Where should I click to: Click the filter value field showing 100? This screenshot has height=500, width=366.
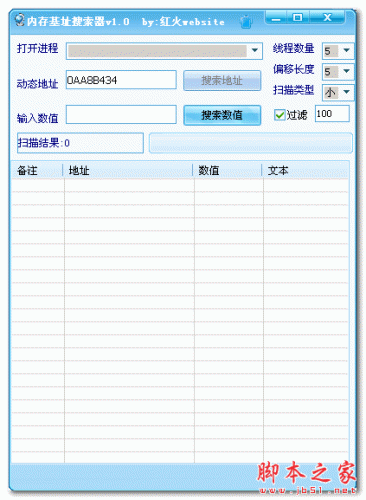tap(332, 114)
